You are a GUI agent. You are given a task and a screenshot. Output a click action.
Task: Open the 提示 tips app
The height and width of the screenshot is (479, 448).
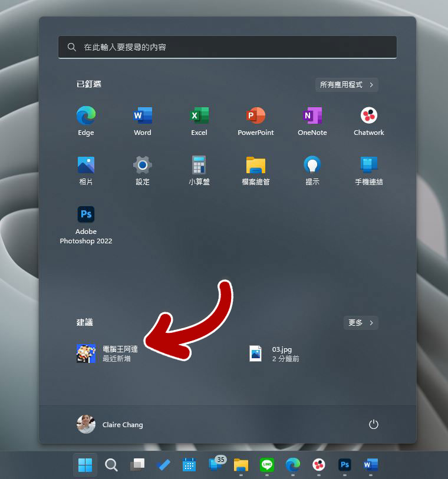pos(312,170)
